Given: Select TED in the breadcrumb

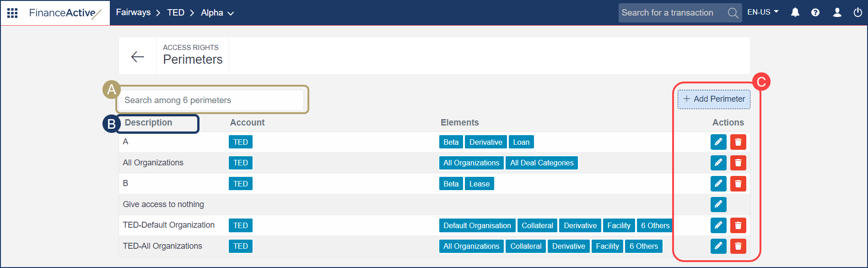Looking at the screenshot, I should [x=176, y=12].
